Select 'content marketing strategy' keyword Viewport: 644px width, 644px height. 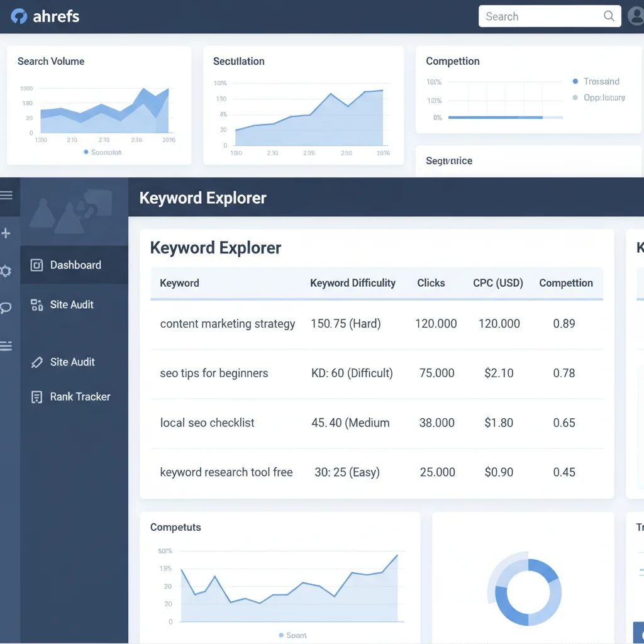[228, 324]
